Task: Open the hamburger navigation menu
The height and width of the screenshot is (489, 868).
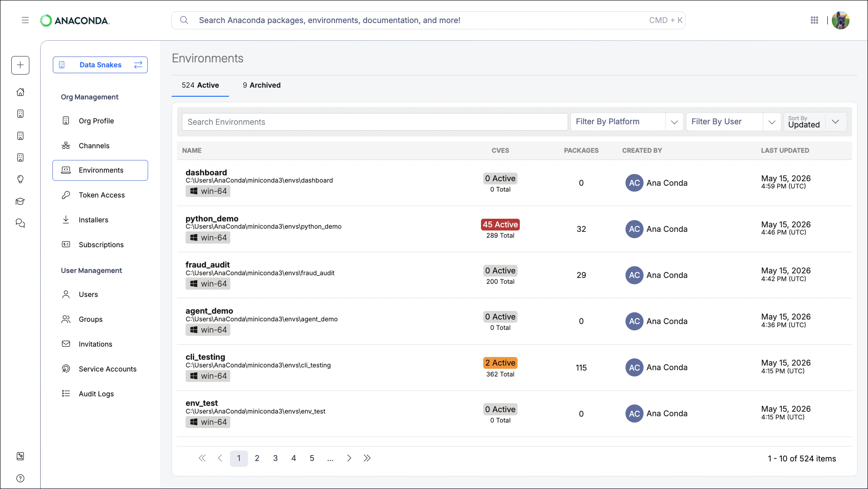Action: (x=25, y=20)
